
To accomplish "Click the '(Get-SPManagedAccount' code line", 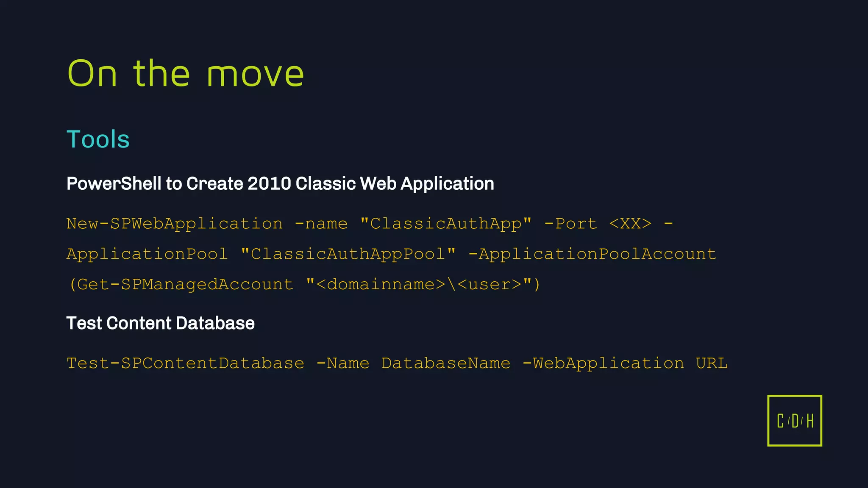I will tap(304, 284).
